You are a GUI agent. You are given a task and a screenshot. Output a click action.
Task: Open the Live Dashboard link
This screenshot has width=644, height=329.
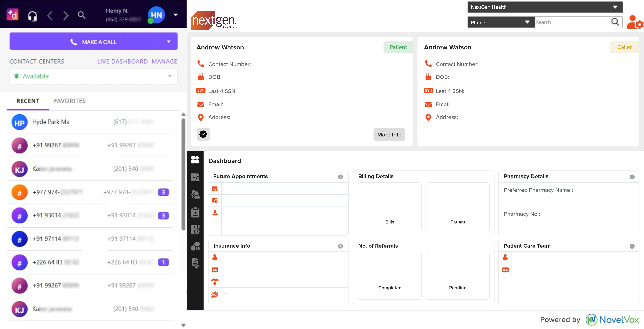tap(122, 61)
